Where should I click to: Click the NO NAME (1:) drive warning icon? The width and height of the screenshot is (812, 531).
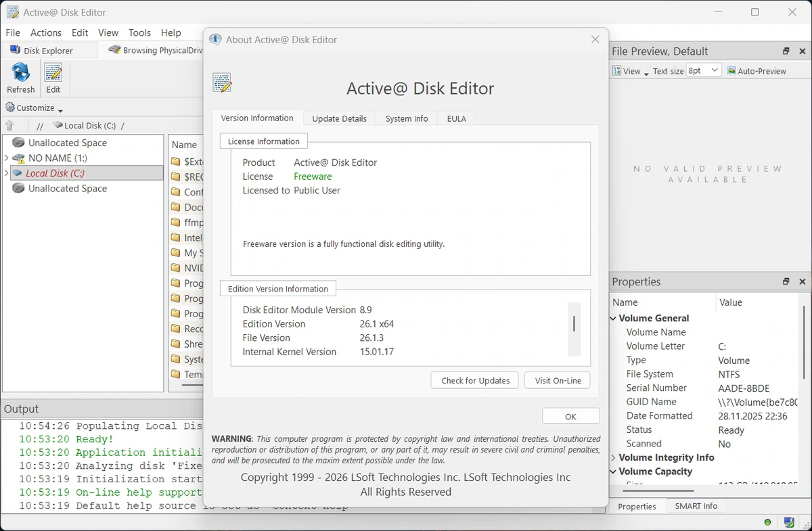point(18,158)
